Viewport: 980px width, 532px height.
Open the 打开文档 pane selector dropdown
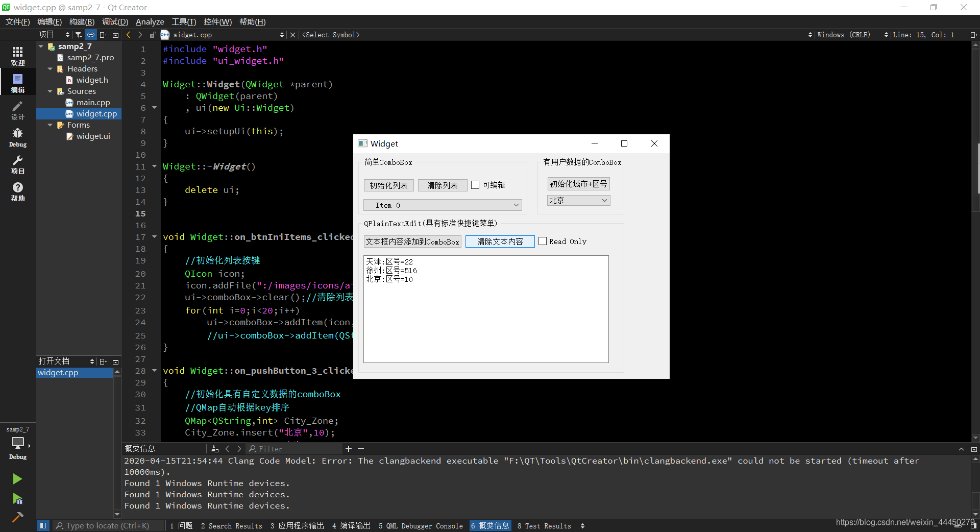pyautogui.click(x=66, y=361)
